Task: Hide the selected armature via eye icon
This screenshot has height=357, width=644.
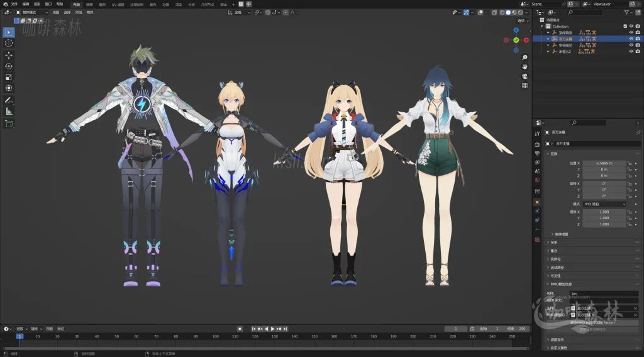Action: pyautogui.click(x=631, y=38)
